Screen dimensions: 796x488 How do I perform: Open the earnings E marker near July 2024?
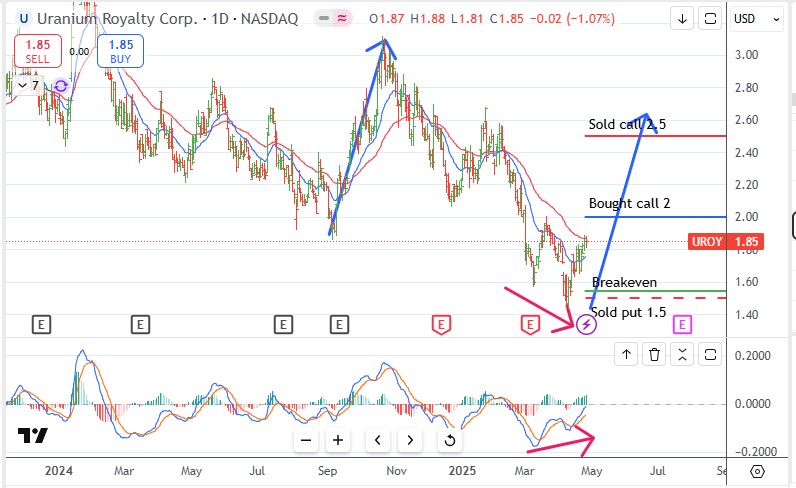283,324
